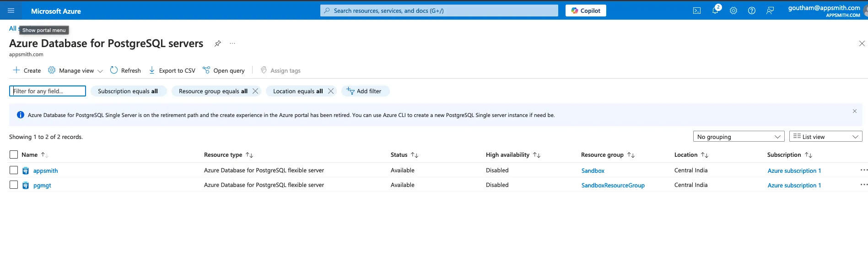
Task: Pin this page using the pin icon
Action: tap(218, 43)
